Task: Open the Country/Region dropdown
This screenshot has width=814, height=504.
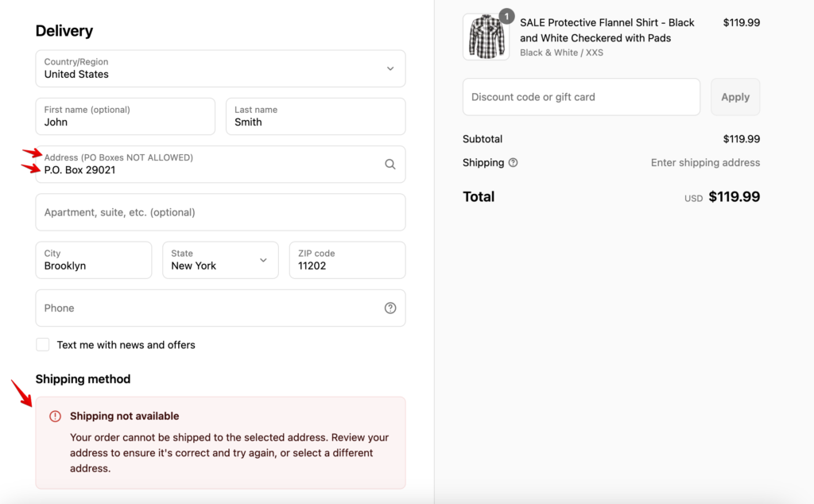Action: [x=220, y=69]
